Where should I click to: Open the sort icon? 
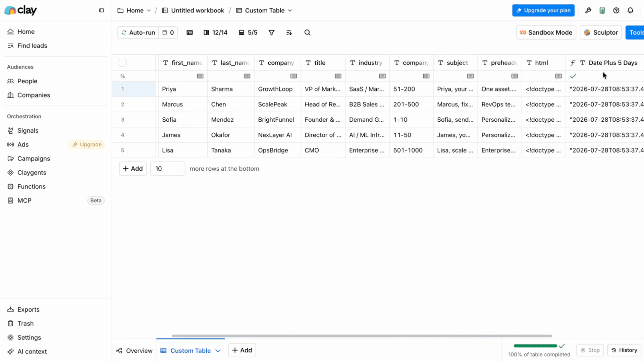tap(289, 33)
